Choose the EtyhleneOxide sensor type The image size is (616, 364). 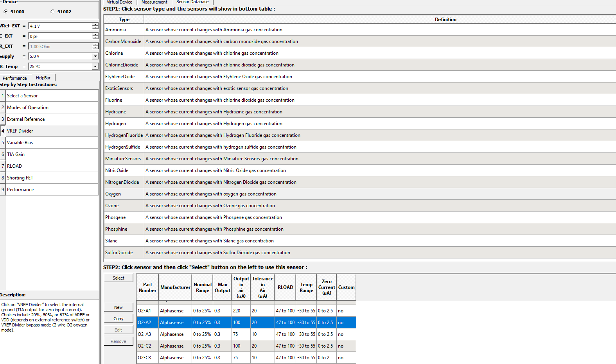[x=124, y=77]
